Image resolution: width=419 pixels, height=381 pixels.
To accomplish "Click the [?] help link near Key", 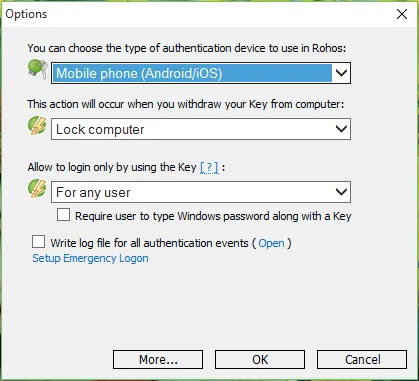I will point(209,167).
